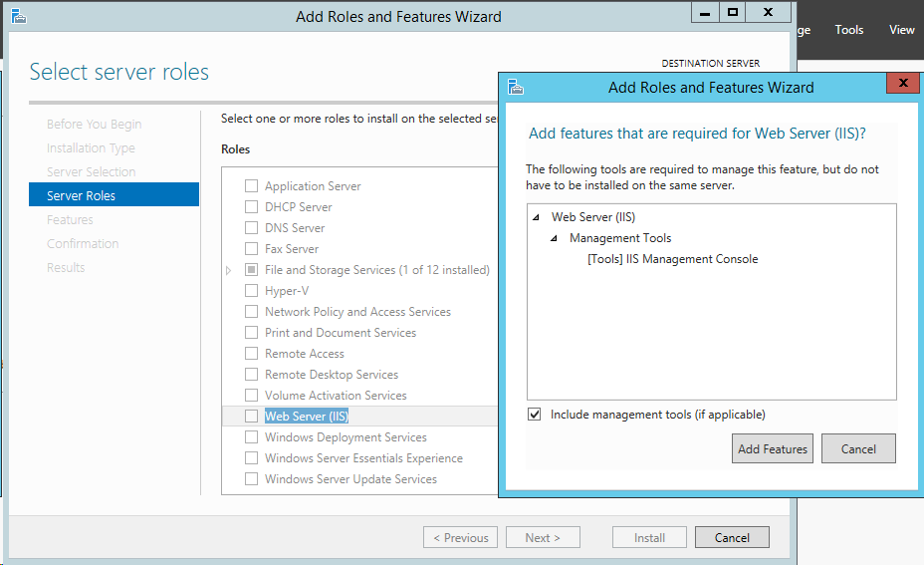The image size is (924, 565).
Task: Collapse the Management Tools tree node
Action: point(554,238)
